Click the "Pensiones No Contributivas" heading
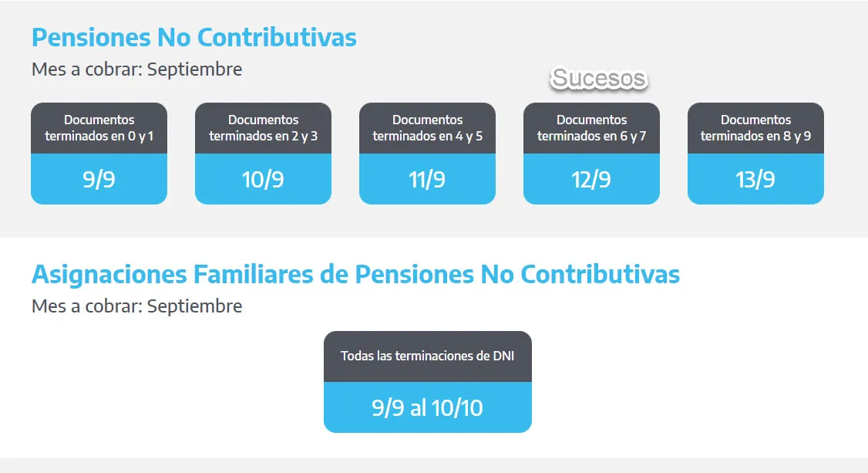Viewport: 868px width, 473px height. [x=193, y=37]
